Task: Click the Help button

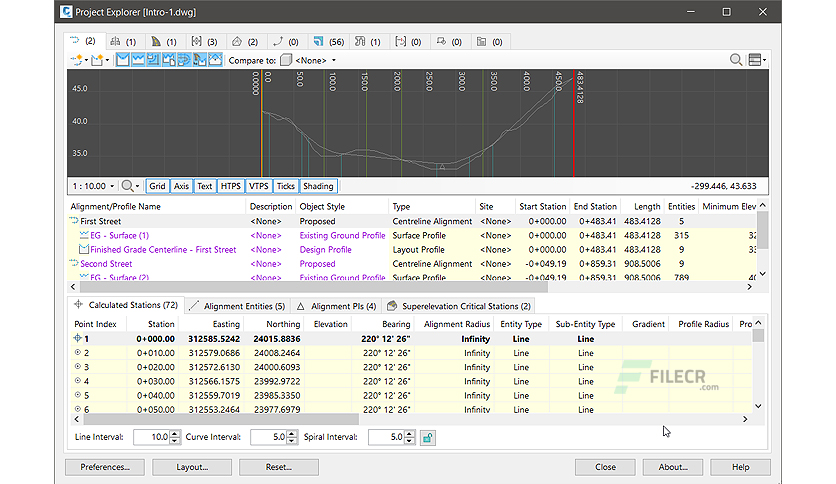Action: pos(741,467)
